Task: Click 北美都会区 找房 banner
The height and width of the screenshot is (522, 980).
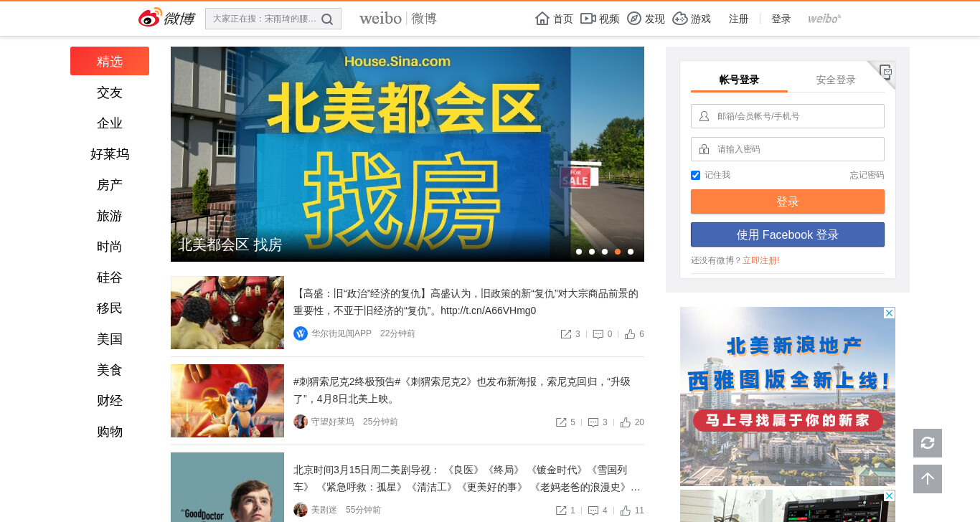Action: click(407, 154)
